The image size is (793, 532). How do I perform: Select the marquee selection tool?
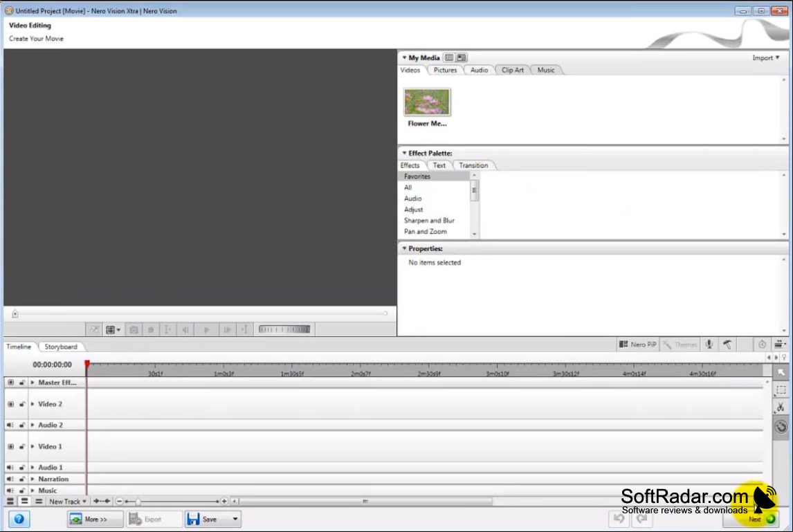coord(781,390)
